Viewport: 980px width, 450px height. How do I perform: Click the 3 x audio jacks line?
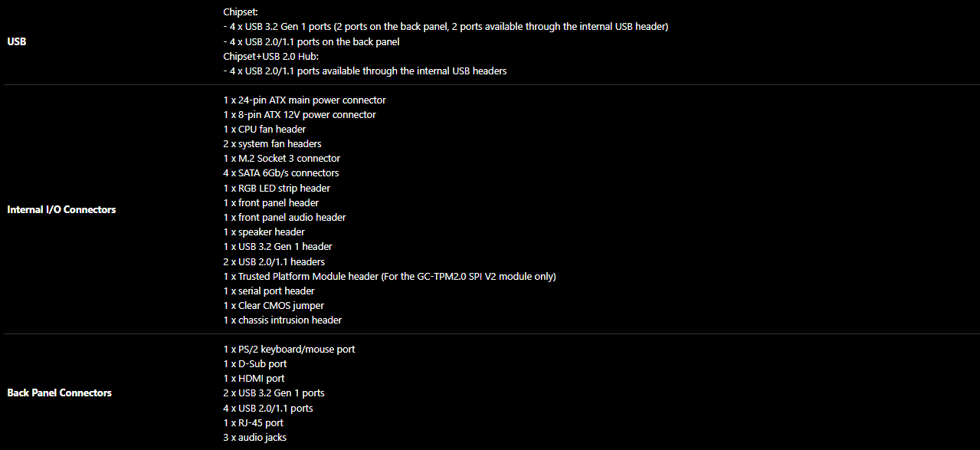254,438
